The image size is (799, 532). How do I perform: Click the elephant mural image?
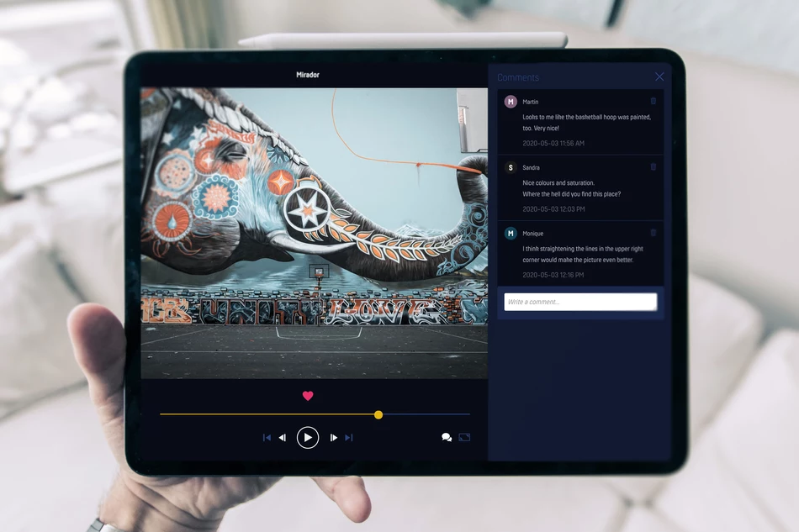(x=314, y=233)
